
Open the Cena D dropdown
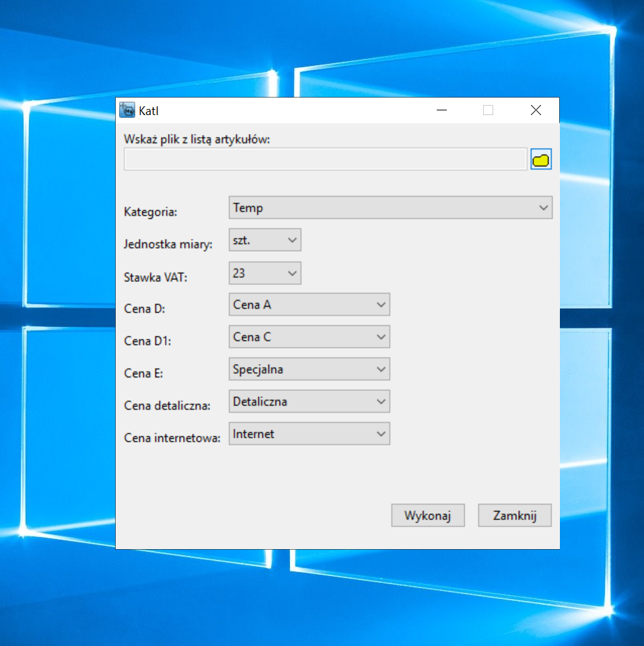coord(310,305)
